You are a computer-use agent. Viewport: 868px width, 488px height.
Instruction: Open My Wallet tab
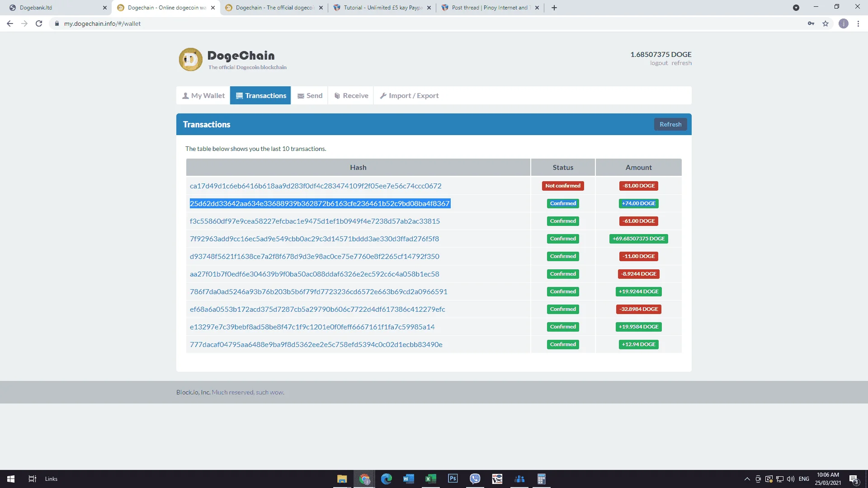tap(203, 95)
